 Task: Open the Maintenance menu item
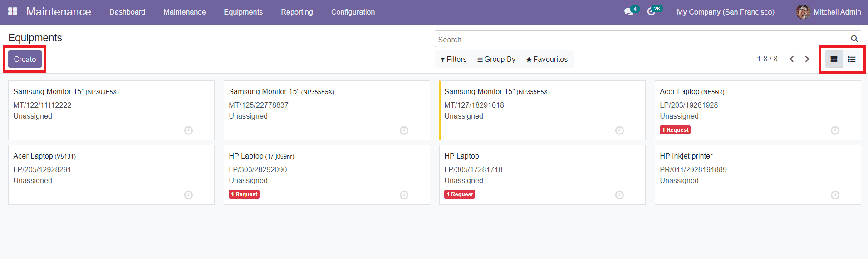(x=184, y=12)
